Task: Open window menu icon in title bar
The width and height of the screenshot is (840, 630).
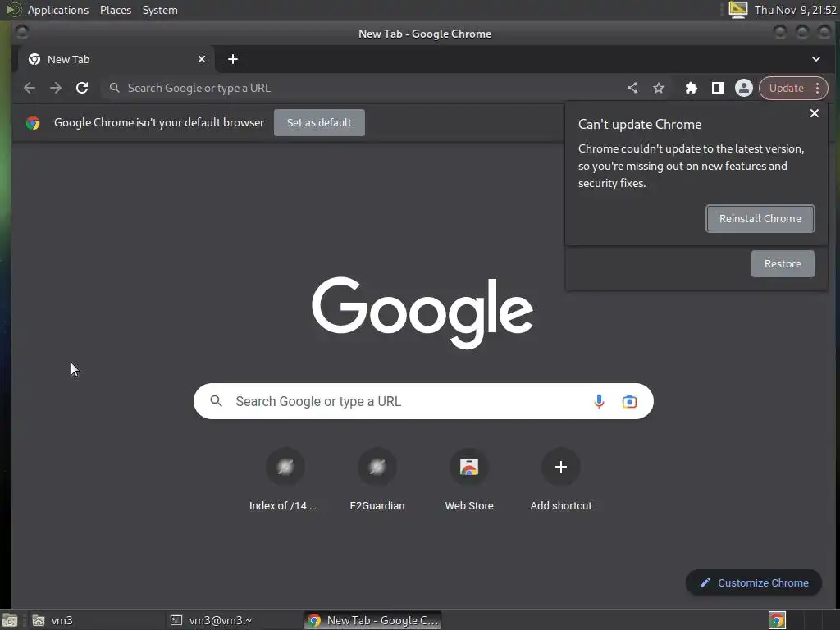Action: pos(22,33)
